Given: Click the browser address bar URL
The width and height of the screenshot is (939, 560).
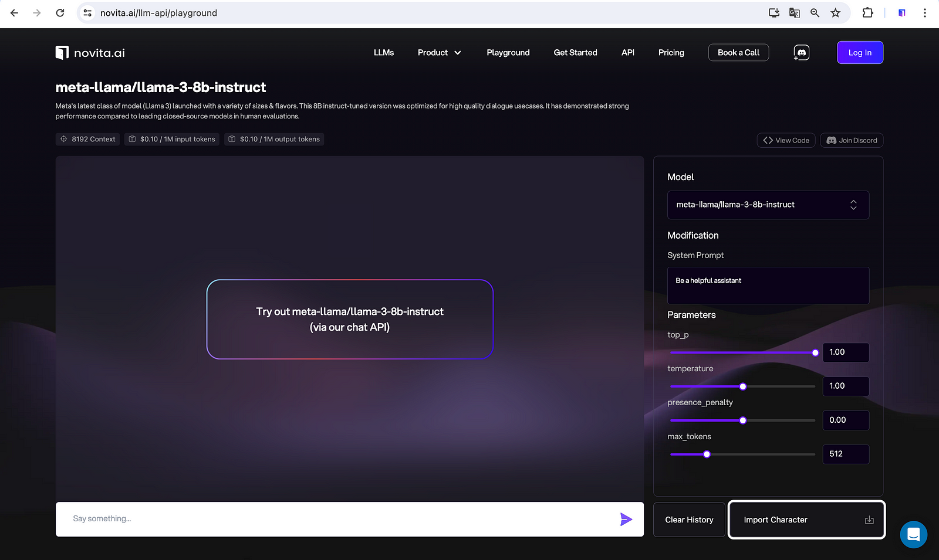Looking at the screenshot, I should click(158, 13).
